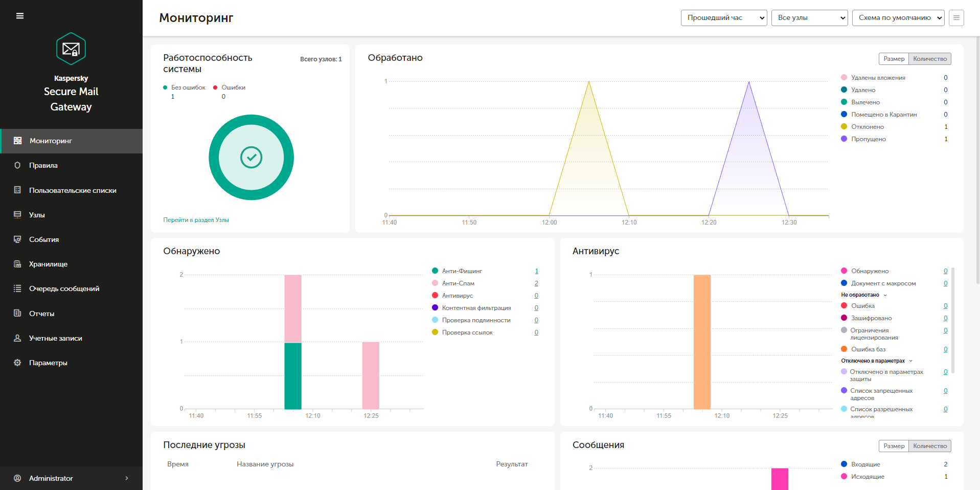
Task: Click the Administrator profile icon
Action: click(x=17, y=478)
